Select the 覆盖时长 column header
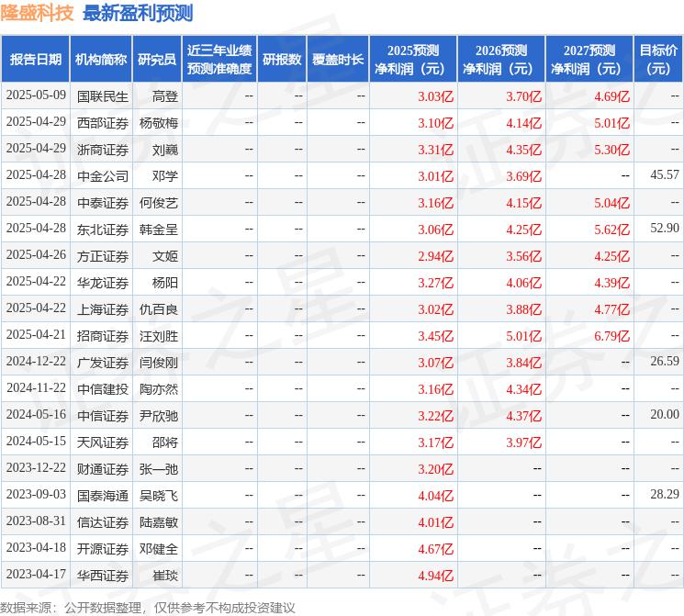This screenshot has height=616, width=684. tap(338, 60)
